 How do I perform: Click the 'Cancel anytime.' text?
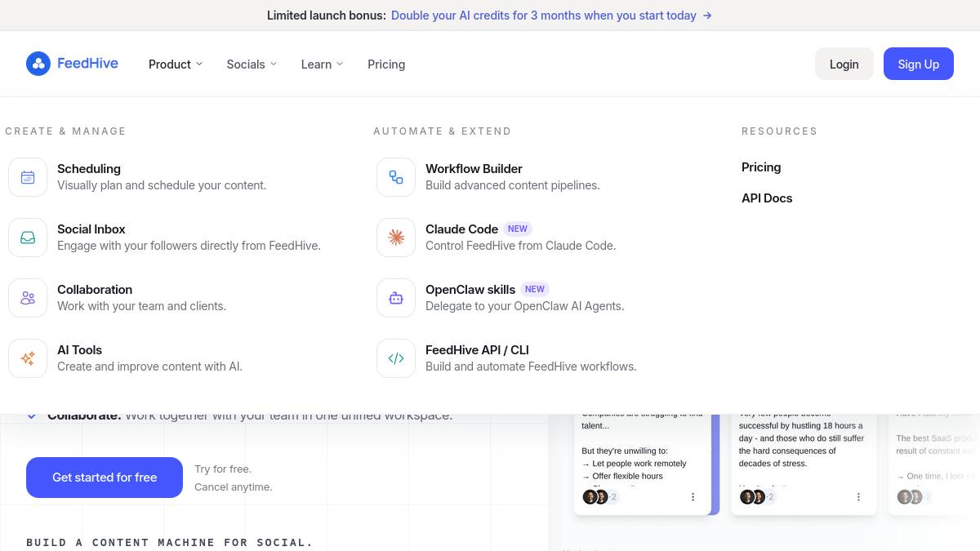click(x=234, y=487)
